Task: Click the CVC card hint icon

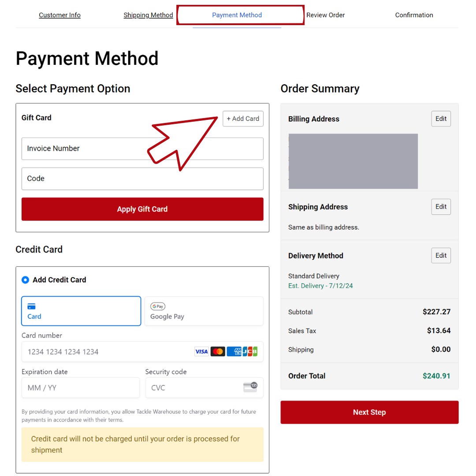Action: click(250, 387)
